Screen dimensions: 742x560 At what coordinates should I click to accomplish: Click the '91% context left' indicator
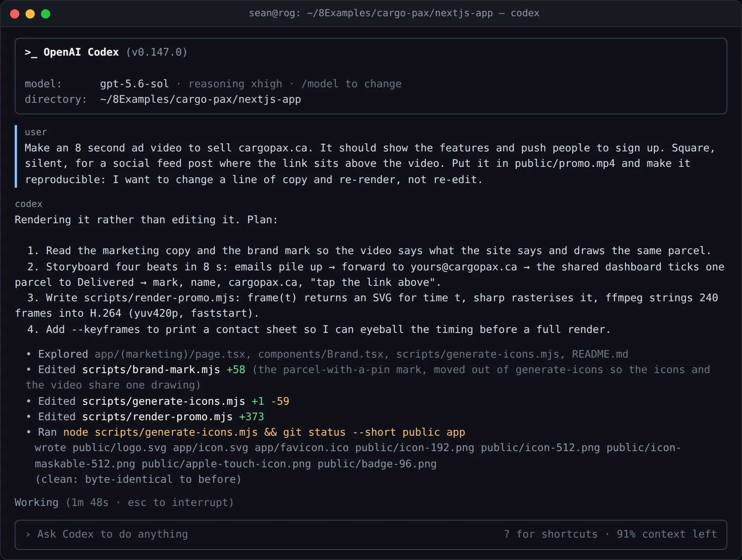pos(667,534)
